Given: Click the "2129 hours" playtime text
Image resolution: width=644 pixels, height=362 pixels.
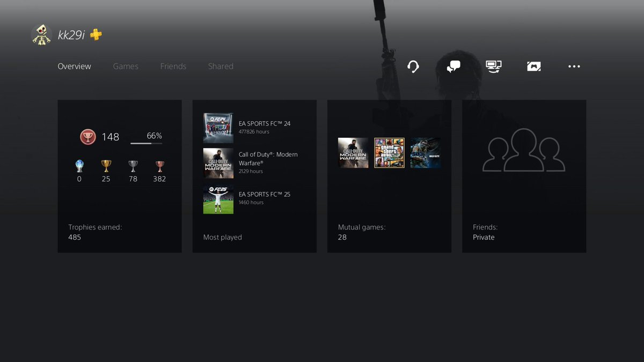Looking at the screenshot, I should [251, 172].
